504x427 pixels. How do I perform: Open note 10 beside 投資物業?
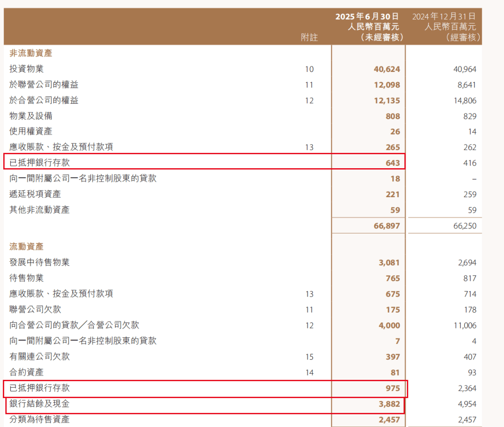click(x=309, y=69)
